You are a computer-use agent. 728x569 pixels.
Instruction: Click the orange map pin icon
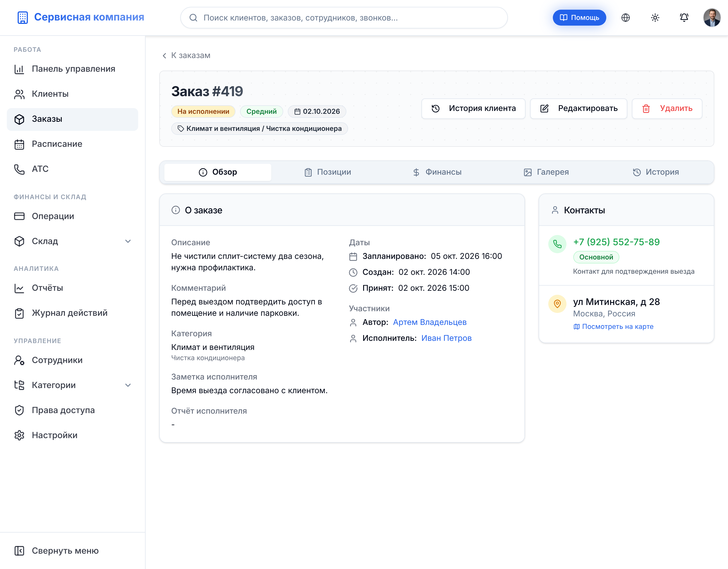click(x=557, y=304)
